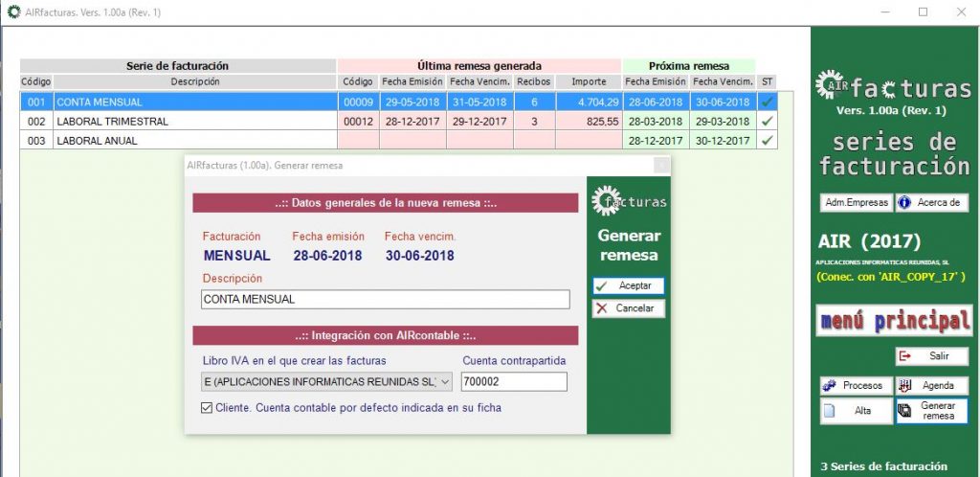Toggle Cliente cuenta contable por defecto checkbox
Image resolution: width=980 pixels, height=477 pixels.
coord(207,408)
